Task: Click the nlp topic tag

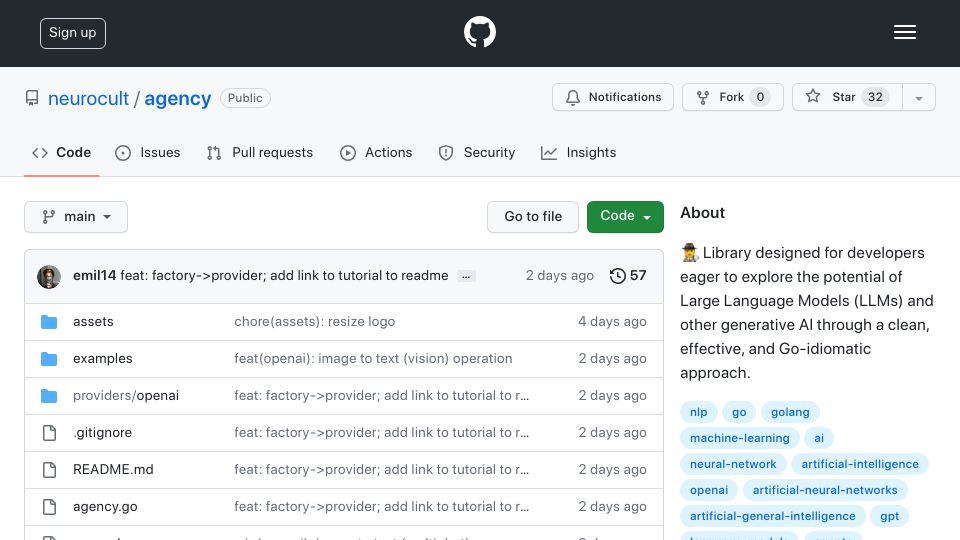Action: [x=699, y=412]
